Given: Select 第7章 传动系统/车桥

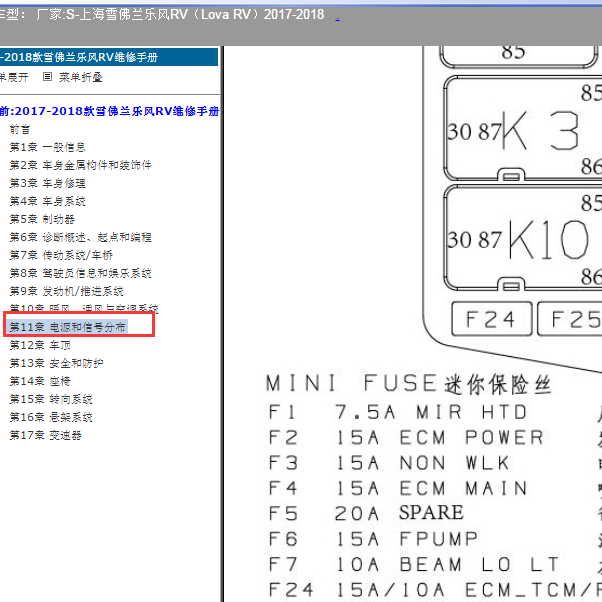Looking at the screenshot, I should [61, 255].
